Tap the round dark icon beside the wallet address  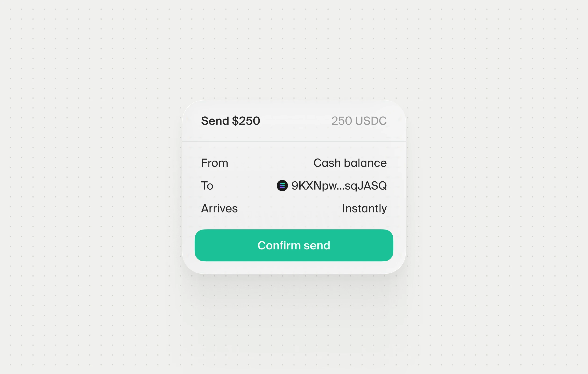pyautogui.click(x=282, y=186)
